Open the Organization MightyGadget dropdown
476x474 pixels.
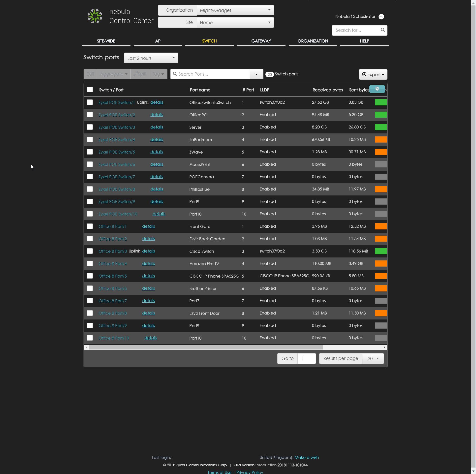pos(235,10)
